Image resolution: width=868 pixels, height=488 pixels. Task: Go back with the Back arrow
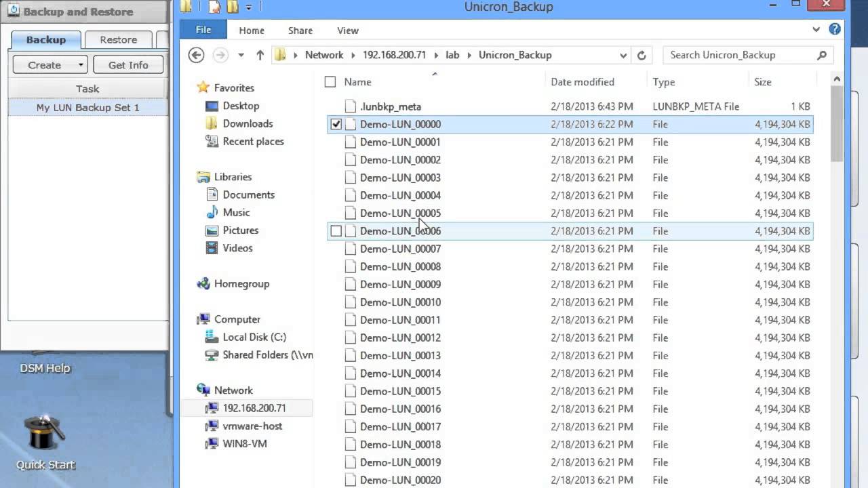pyautogui.click(x=196, y=56)
